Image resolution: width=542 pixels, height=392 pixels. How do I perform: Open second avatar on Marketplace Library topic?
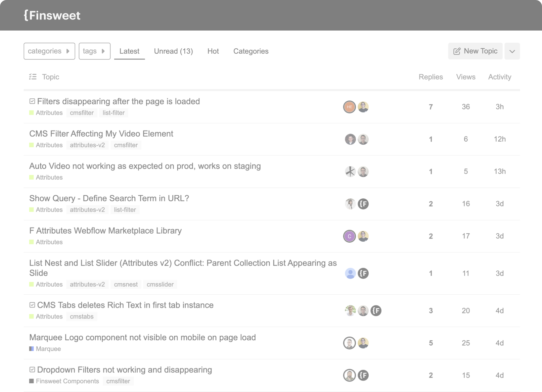363,236
